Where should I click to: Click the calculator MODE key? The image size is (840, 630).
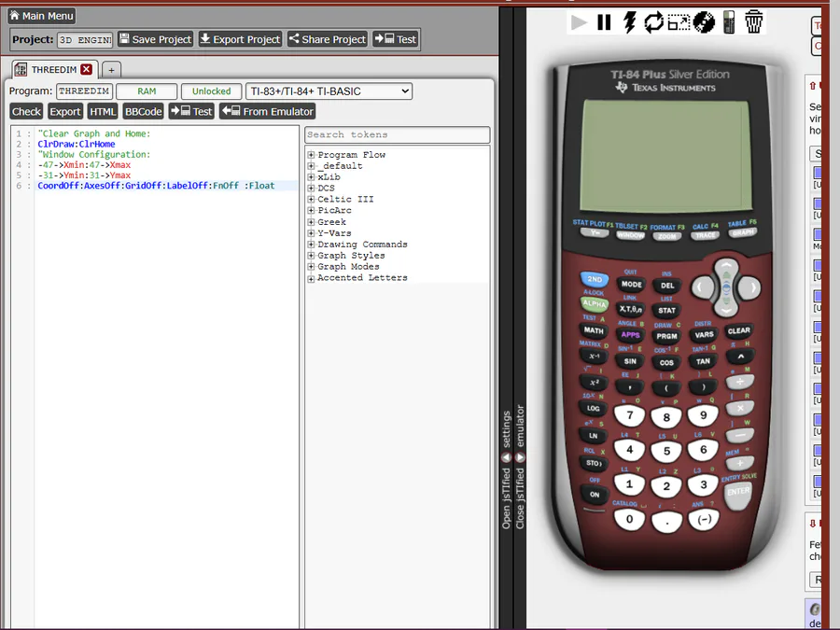631,285
